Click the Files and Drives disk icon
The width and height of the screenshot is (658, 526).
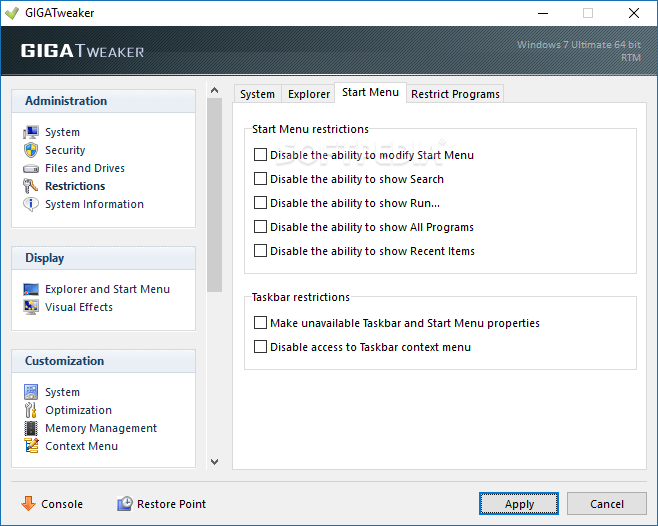[x=31, y=168]
